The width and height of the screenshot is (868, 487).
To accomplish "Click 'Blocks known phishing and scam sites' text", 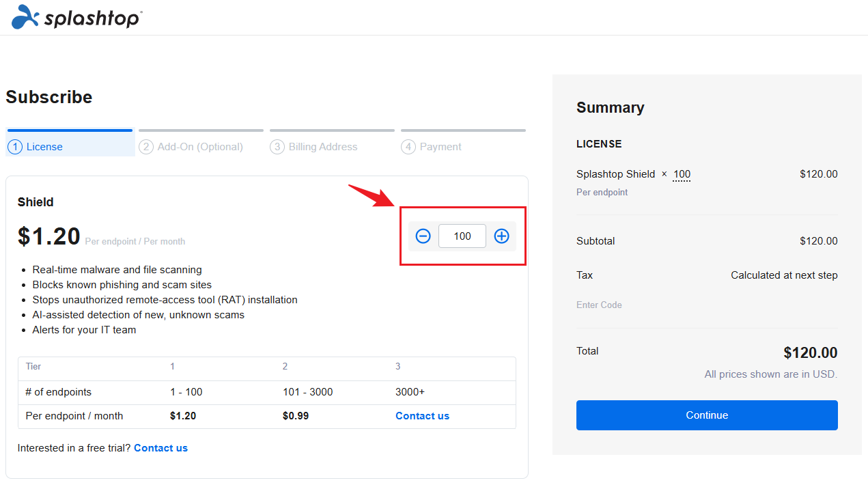I will tap(122, 285).
